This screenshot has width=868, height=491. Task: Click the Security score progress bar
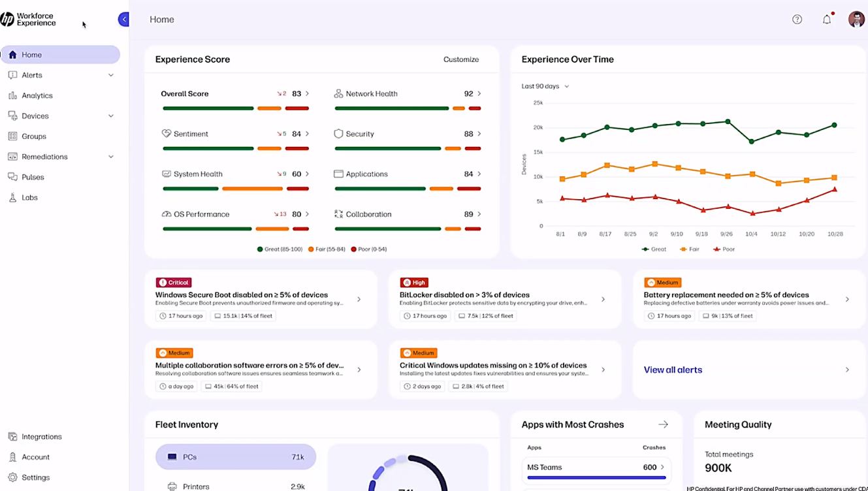click(x=408, y=148)
